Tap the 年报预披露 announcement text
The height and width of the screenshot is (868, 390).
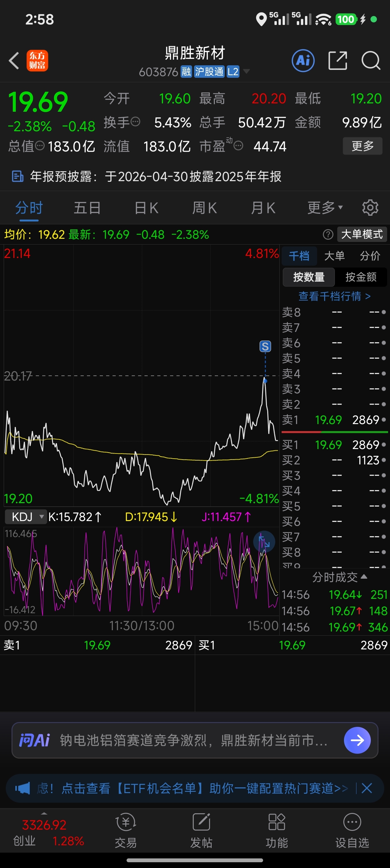[155, 176]
